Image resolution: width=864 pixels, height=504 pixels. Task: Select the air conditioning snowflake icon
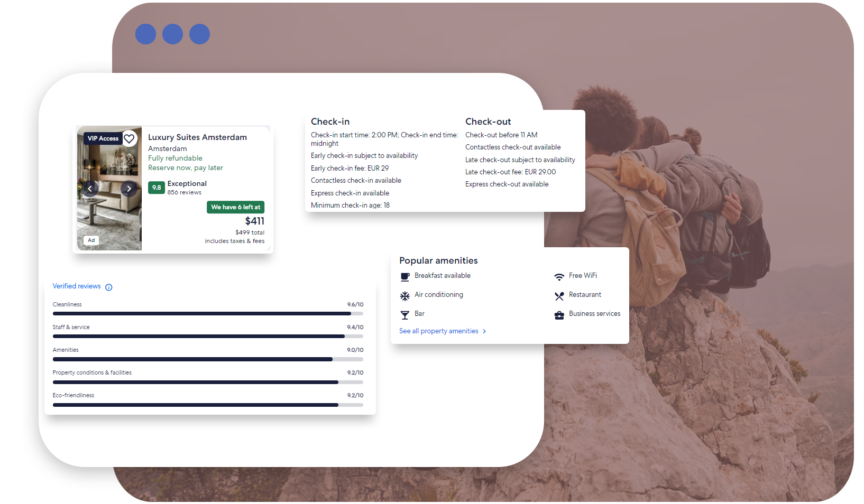click(x=405, y=295)
